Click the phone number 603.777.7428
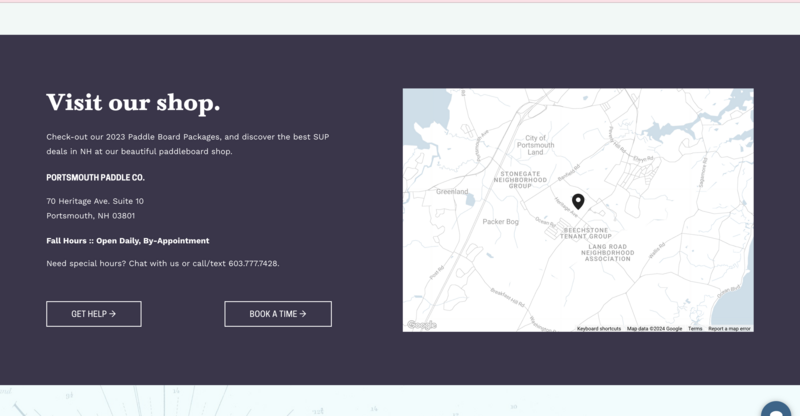 click(253, 263)
